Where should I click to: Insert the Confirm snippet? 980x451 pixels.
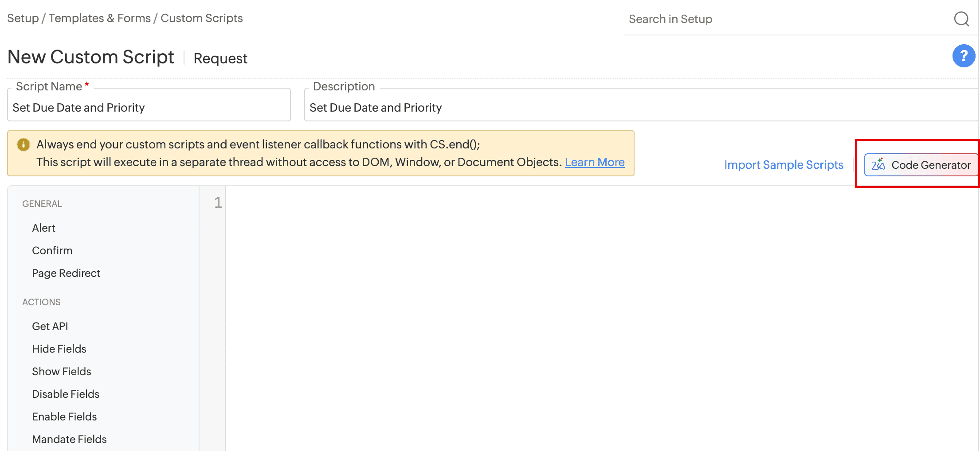pos(52,250)
